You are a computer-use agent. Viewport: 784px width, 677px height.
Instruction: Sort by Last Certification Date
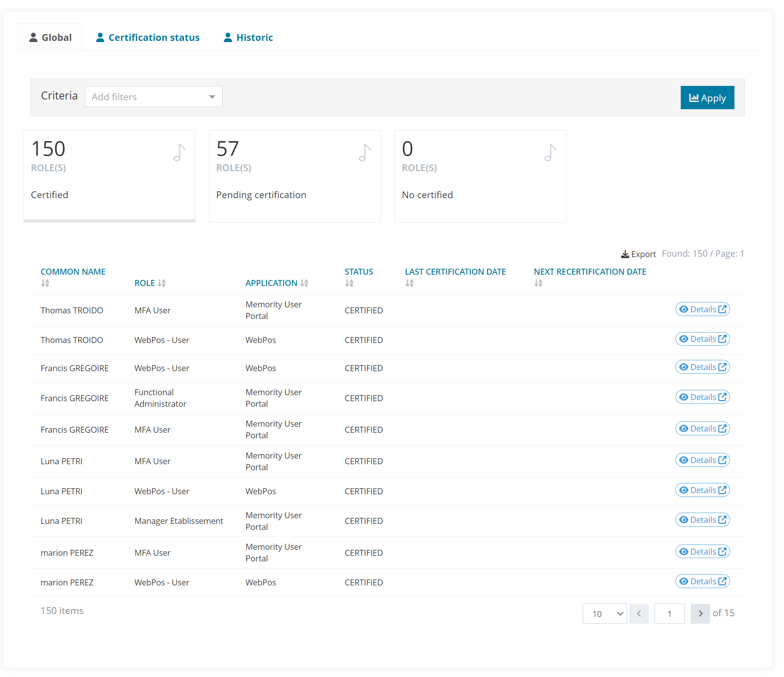[x=409, y=283]
